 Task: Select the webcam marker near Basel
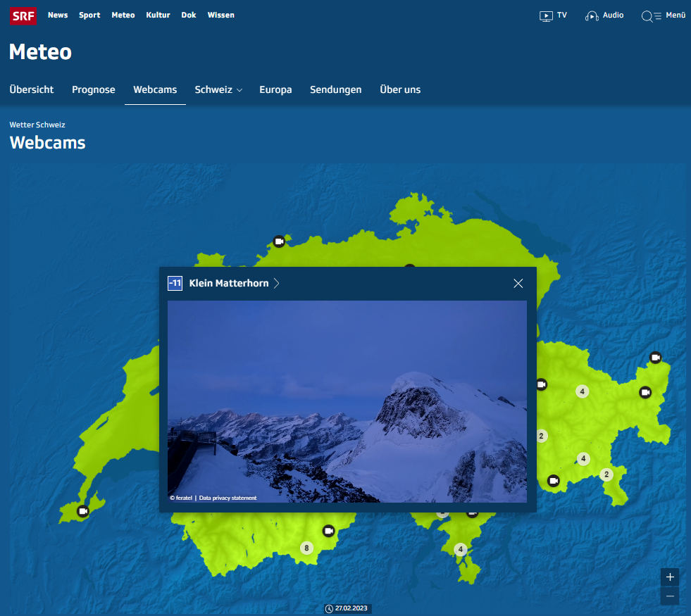279,241
